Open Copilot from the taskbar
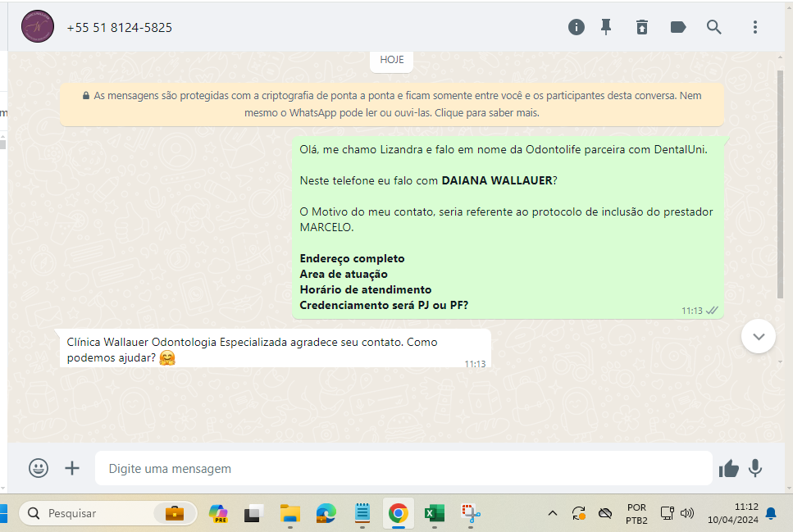Image resolution: width=793 pixels, height=532 pixels. (x=218, y=513)
